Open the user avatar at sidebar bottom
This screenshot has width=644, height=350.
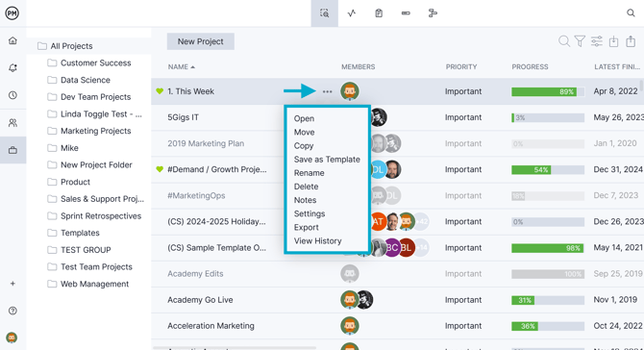click(12, 337)
